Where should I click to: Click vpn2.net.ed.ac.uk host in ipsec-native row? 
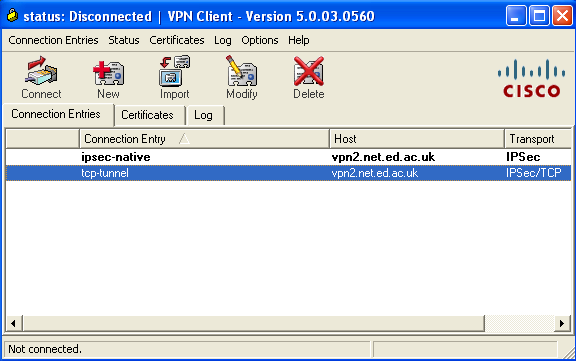[x=383, y=157]
